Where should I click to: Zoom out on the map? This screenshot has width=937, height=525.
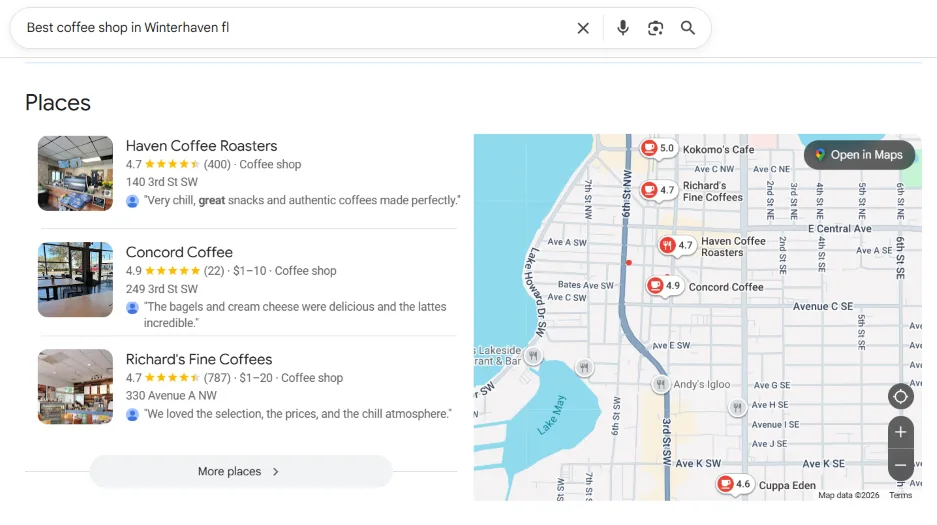click(x=900, y=465)
